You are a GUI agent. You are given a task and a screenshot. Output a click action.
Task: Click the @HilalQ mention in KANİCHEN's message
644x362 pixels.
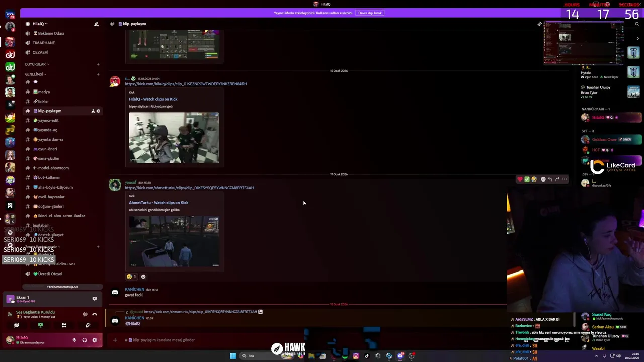coord(132,324)
